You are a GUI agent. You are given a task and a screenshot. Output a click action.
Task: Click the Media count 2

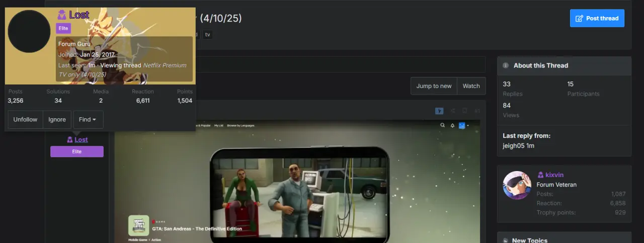pyautogui.click(x=101, y=101)
